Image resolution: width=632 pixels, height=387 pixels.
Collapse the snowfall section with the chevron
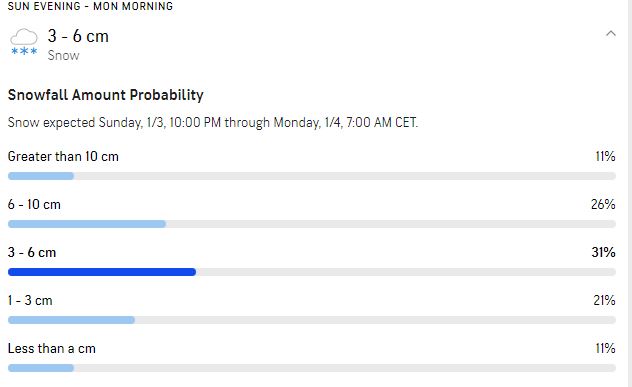click(611, 33)
